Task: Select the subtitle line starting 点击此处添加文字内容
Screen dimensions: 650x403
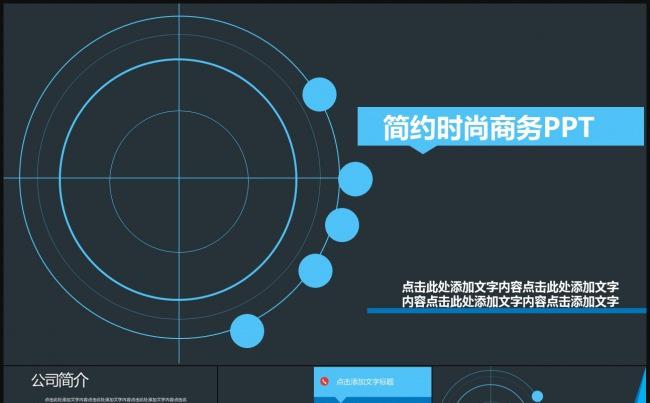Action: [510, 287]
